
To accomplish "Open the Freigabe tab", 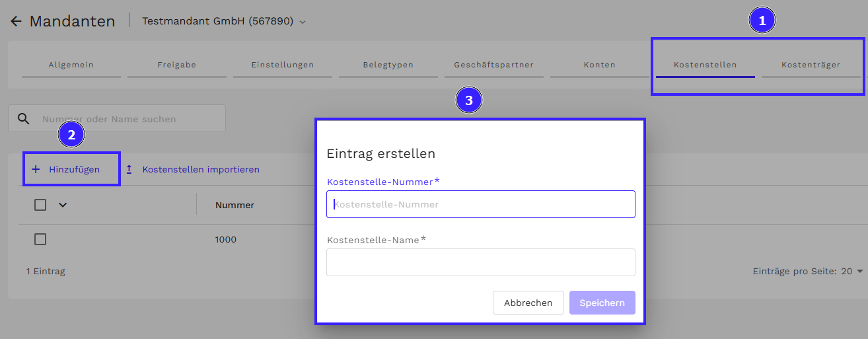I will click(x=177, y=65).
